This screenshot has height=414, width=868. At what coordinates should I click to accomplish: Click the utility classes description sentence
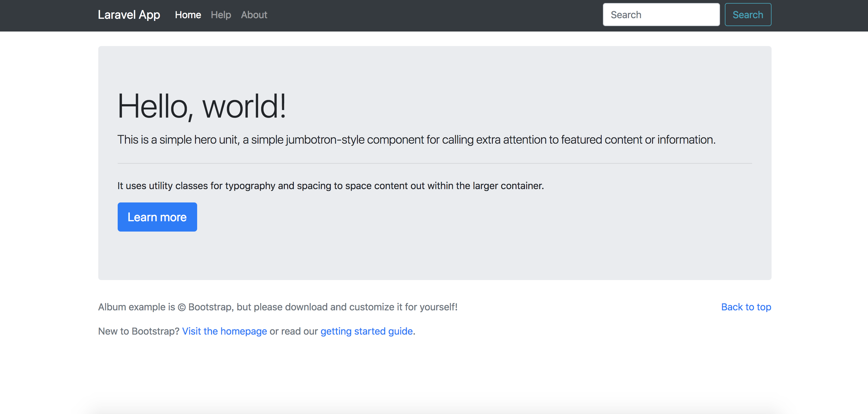coord(330,185)
